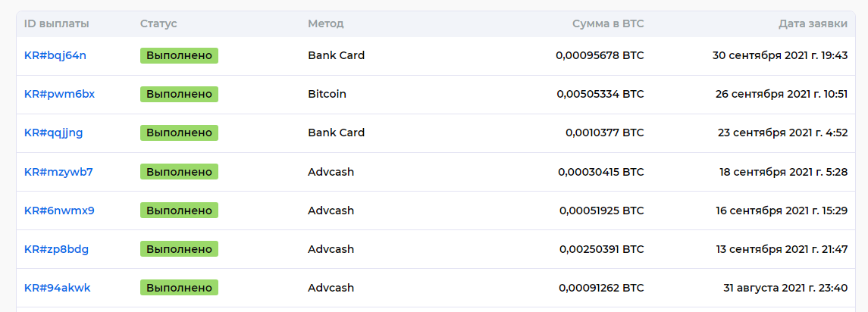The height and width of the screenshot is (312, 868).
Task: Select amount 0,00250391 BTC
Action: coord(602,249)
